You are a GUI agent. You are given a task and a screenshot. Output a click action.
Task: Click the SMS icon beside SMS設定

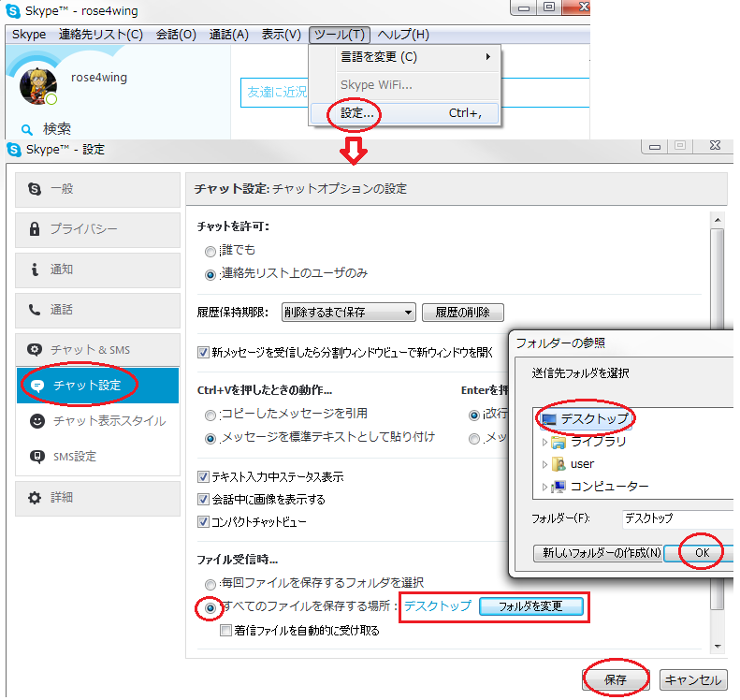(37, 457)
